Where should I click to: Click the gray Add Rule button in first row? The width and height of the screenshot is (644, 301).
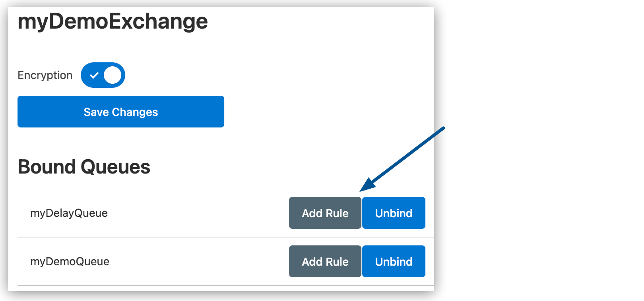point(325,213)
